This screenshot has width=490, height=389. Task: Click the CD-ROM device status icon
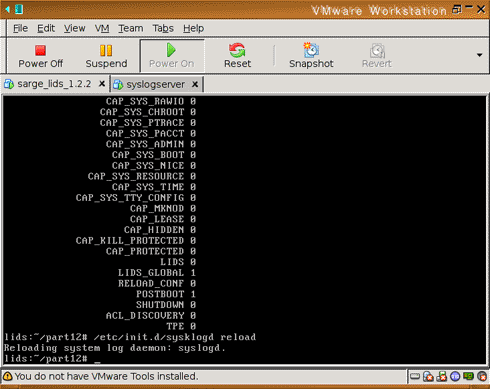tap(428, 377)
